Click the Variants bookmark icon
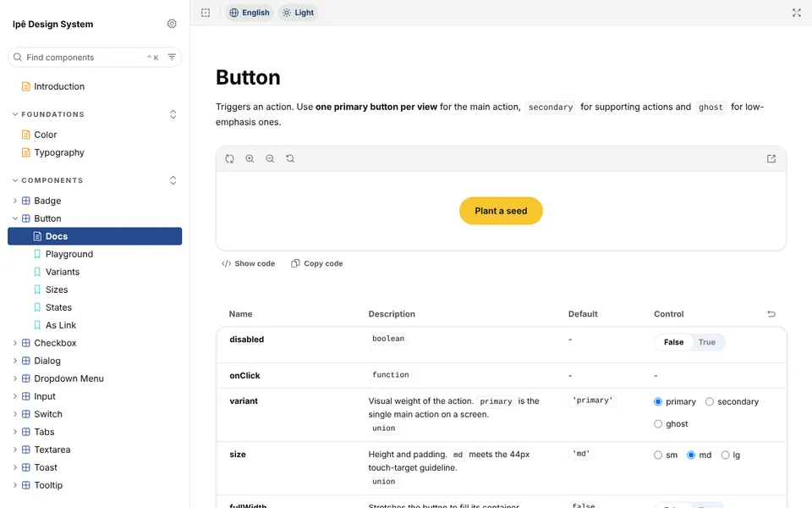The width and height of the screenshot is (812, 508). coord(37,272)
